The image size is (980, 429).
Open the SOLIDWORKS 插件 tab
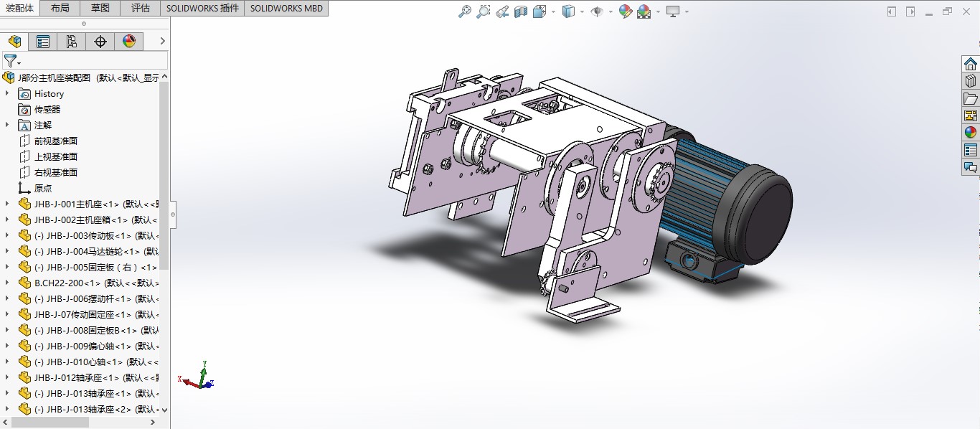click(202, 8)
